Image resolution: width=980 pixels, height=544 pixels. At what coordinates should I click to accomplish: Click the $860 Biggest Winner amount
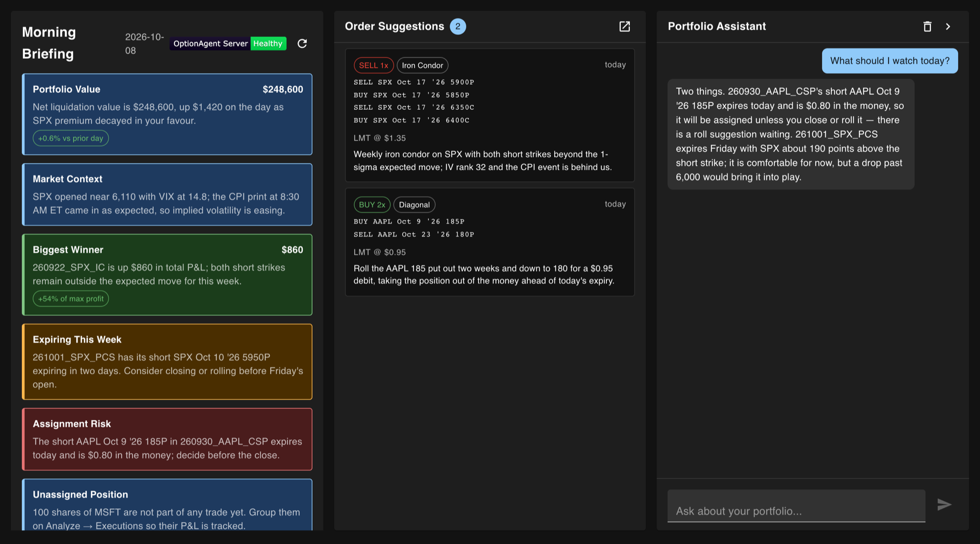pos(292,250)
